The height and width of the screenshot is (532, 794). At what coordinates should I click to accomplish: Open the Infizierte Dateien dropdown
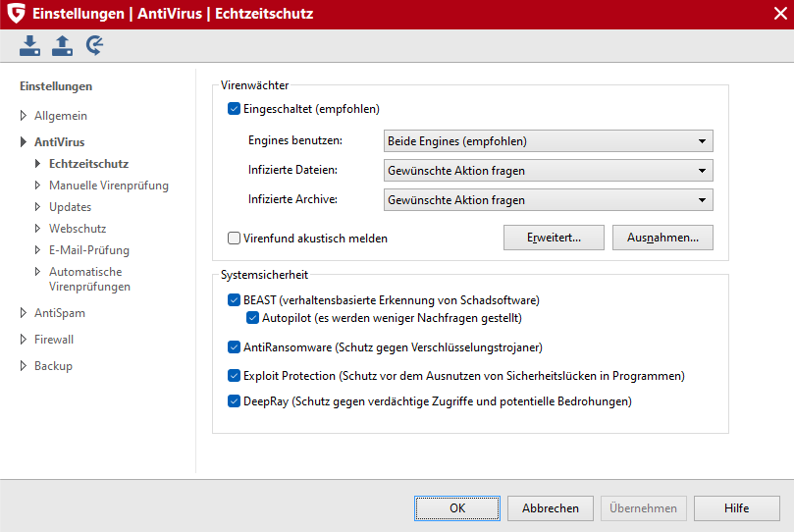[549, 171]
